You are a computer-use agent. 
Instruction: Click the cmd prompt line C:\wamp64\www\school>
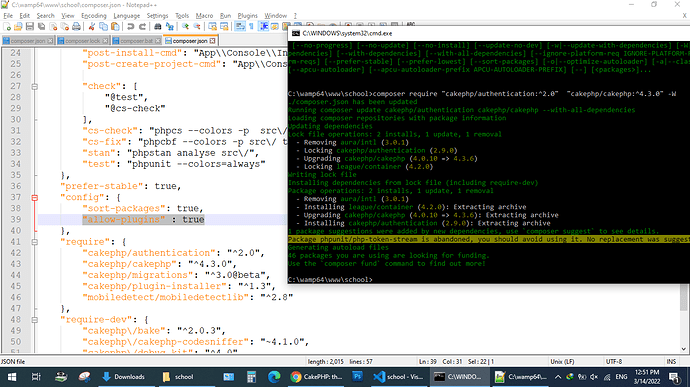coord(330,280)
